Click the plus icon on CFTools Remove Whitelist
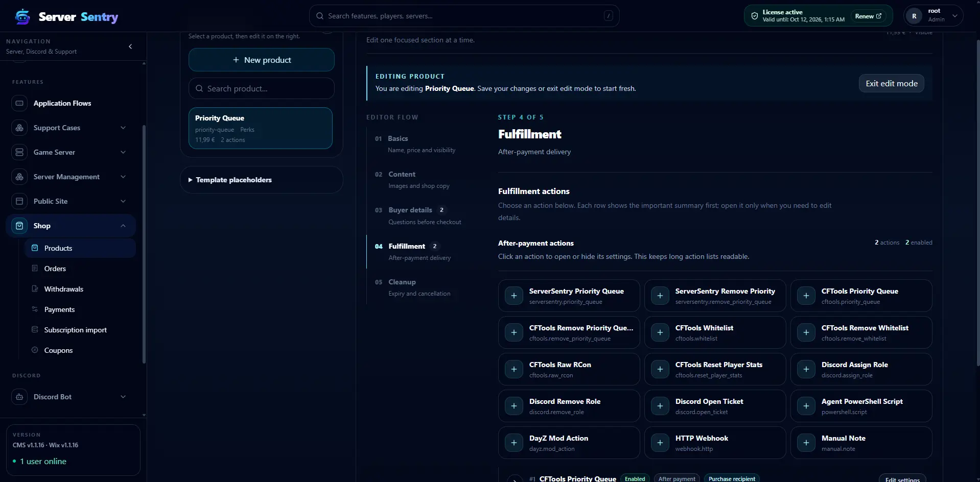Image resolution: width=980 pixels, height=482 pixels. click(806, 332)
